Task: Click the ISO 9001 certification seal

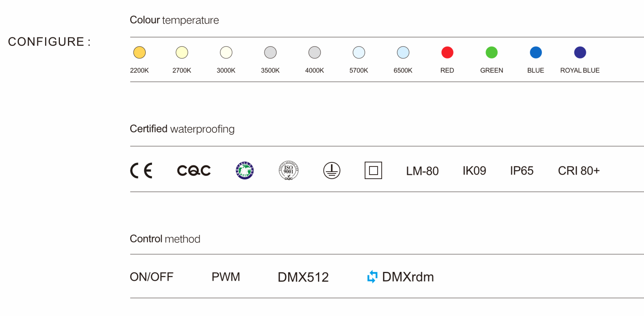Action: 289,171
